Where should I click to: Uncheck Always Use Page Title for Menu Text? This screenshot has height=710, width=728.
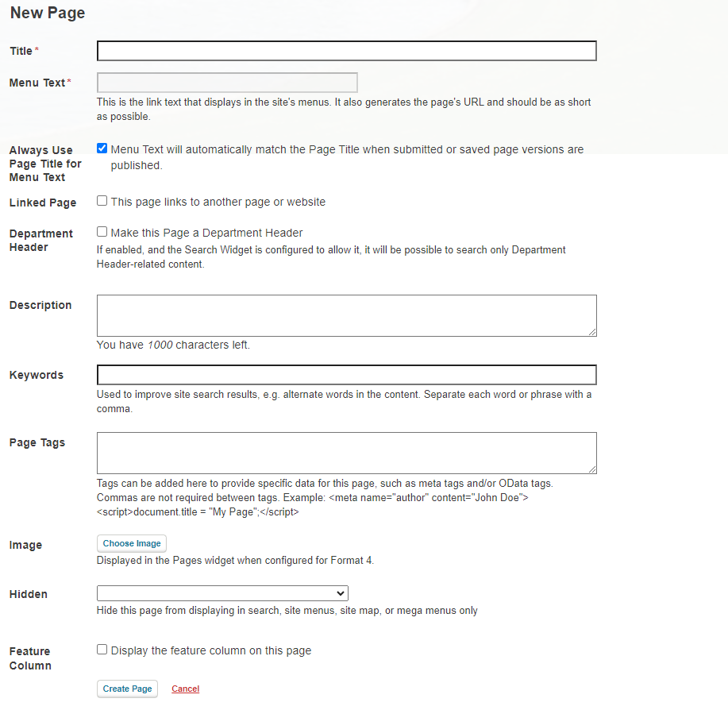(x=102, y=149)
